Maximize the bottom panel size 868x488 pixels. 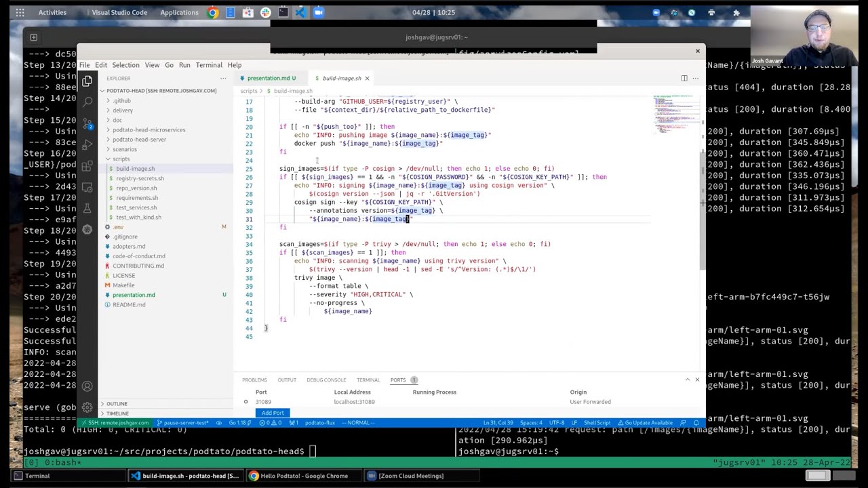pyautogui.click(x=687, y=380)
